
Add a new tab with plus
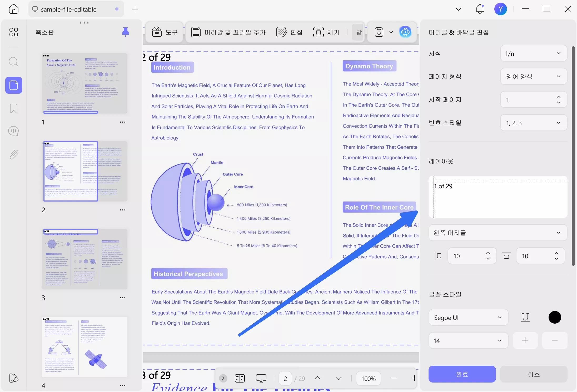pyautogui.click(x=135, y=9)
